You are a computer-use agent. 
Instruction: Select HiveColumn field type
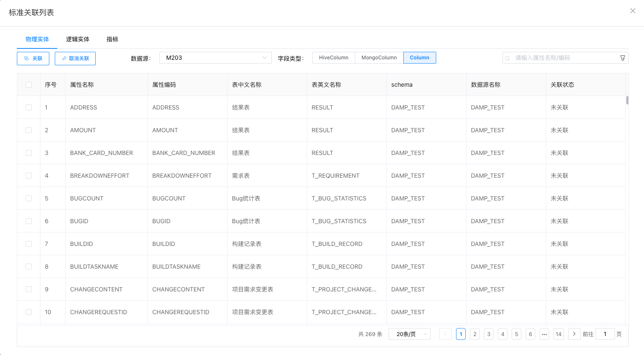(333, 58)
